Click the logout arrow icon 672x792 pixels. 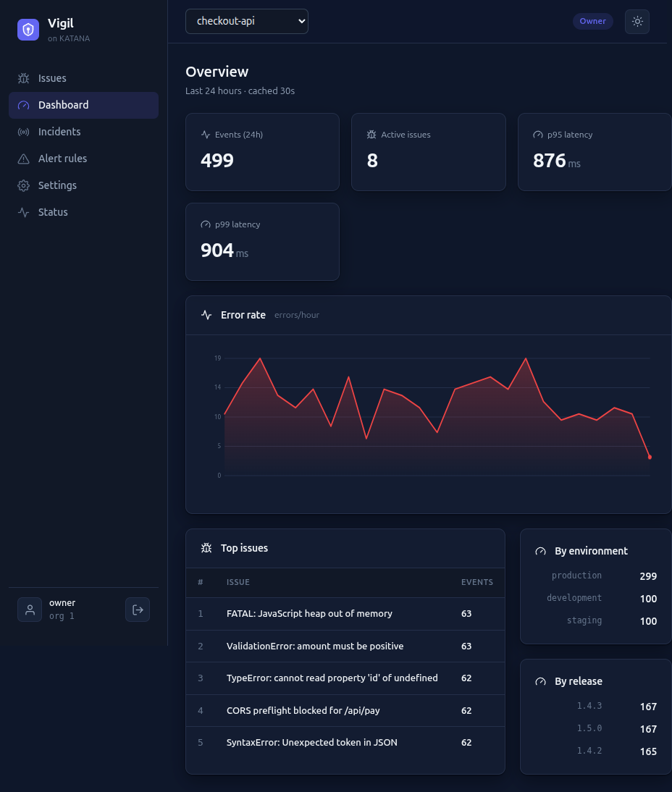point(138,610)
